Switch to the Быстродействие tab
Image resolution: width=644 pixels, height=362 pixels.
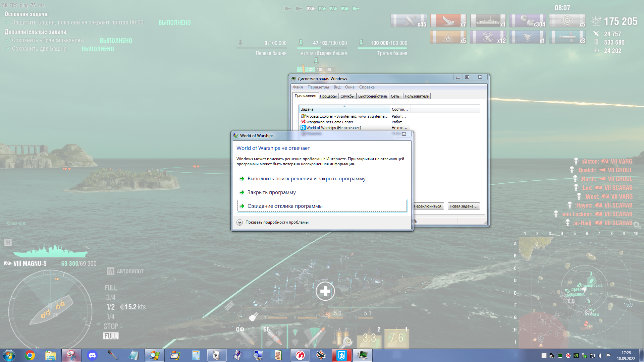tap(372, 96)
